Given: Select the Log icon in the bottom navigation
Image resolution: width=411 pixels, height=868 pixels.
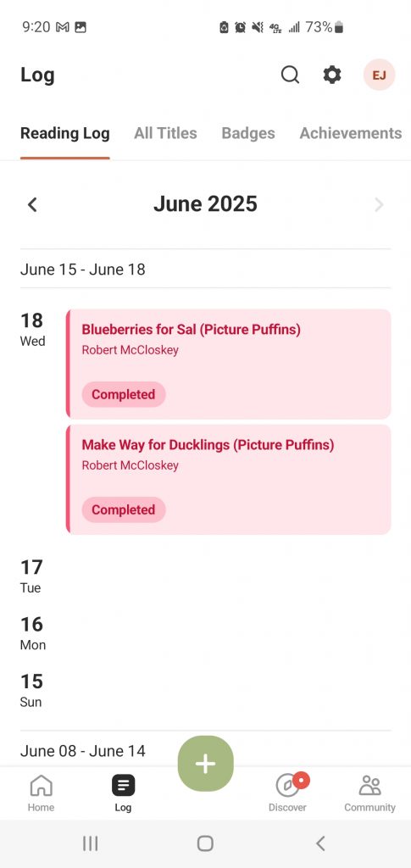Looking at the screenshot, I should pos(123,785).
